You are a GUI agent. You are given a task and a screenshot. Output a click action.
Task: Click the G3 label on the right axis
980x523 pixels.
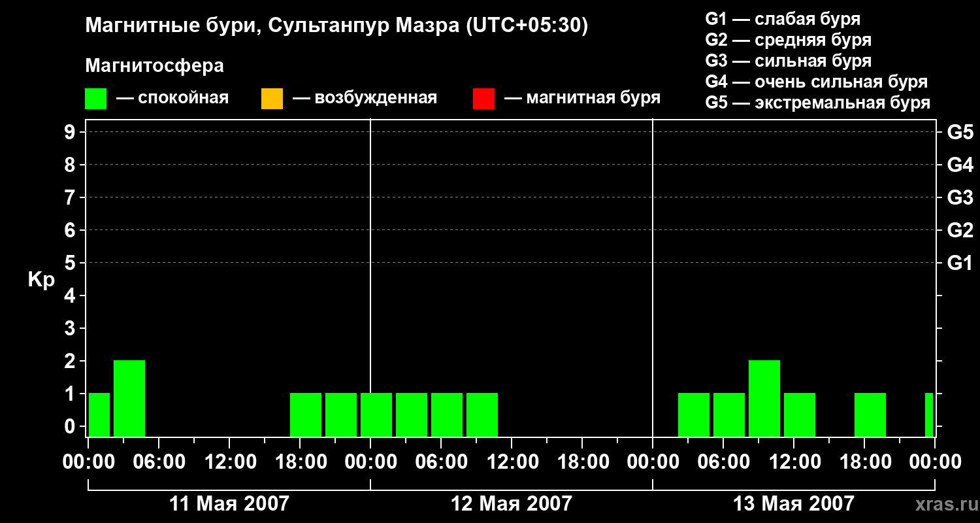(x=960, y=197)
